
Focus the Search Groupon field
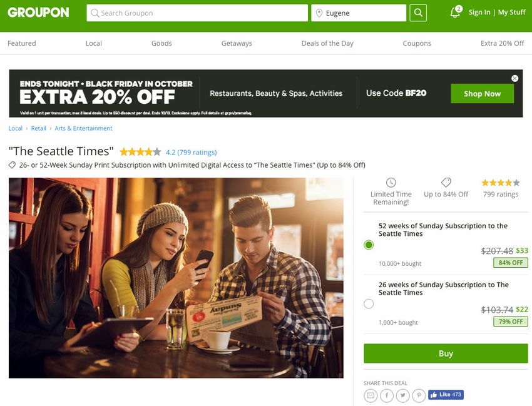pos(197,13)
